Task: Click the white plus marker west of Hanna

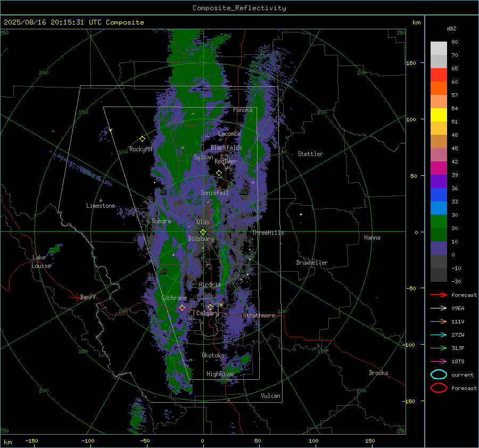Action: [x=301, y=214]
